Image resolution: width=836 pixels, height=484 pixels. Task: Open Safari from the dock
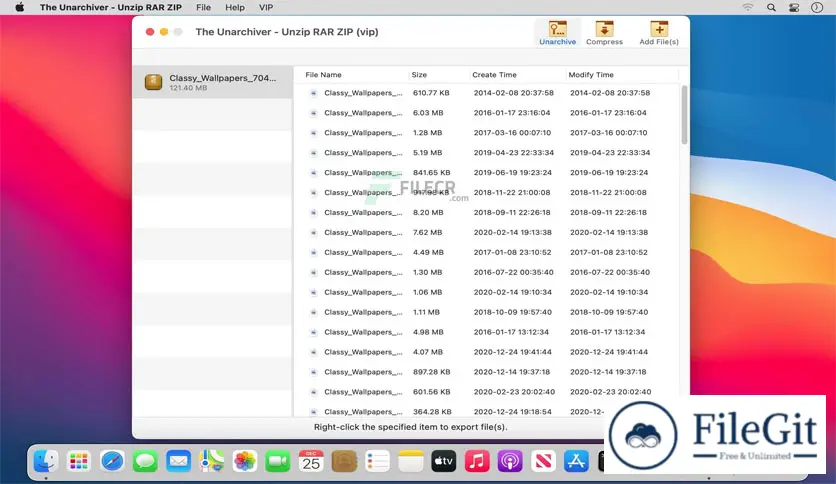pyautogui.click(x=112, y=461)
